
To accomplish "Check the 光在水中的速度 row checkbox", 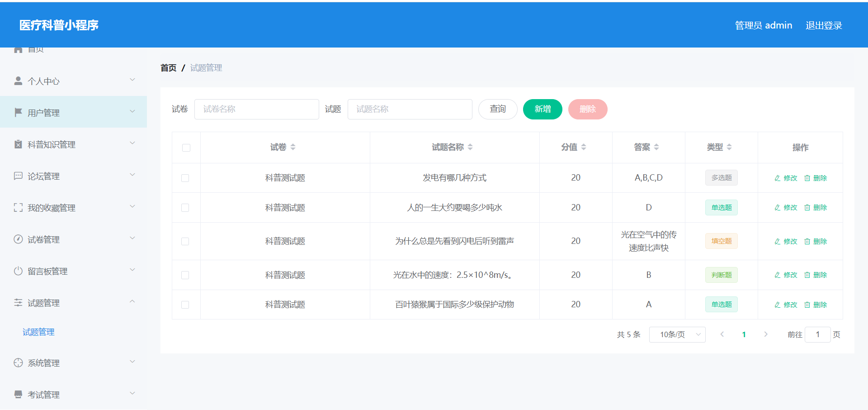I will 185,275.
